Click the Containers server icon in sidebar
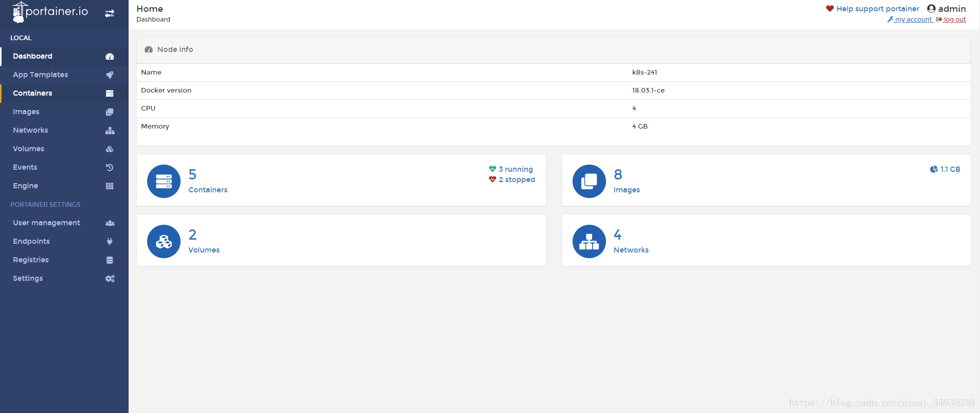Image resolution: width=980 pixels, height=413 pixels. [110, 94]
